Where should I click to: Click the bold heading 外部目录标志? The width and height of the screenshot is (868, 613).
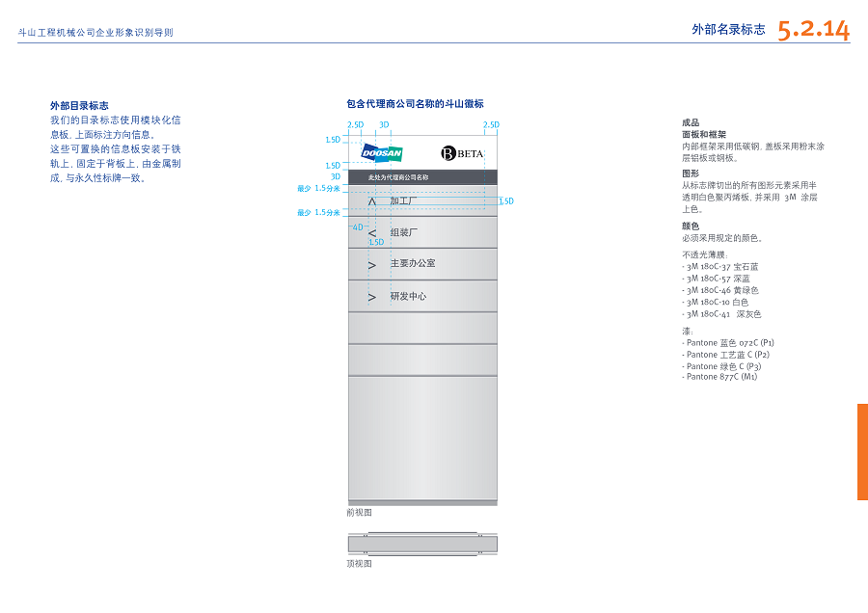pyautogui.click(x=79, y=105)
